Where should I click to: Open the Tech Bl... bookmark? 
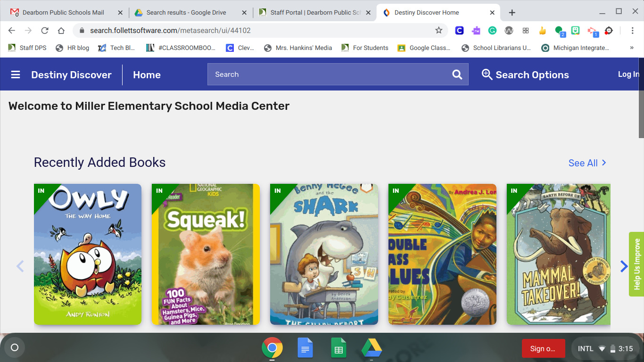click(x=116, y=48)
